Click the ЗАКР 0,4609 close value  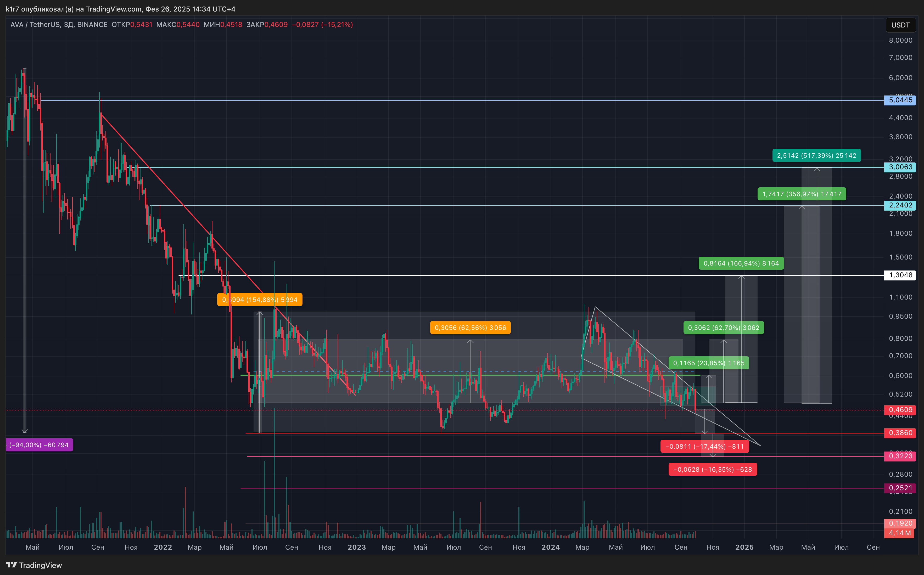(267, 25)
